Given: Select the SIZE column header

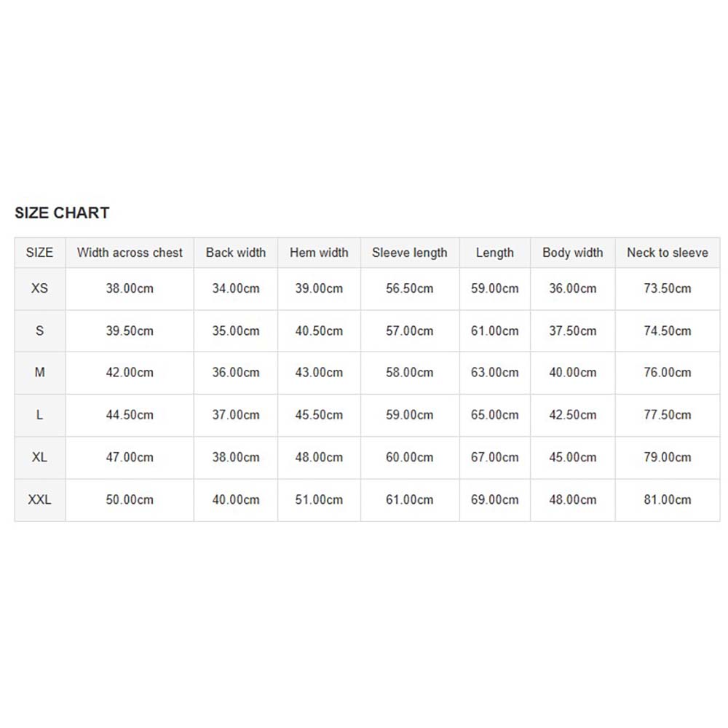Looking at the screenshot, I should (x=40, y=253).
